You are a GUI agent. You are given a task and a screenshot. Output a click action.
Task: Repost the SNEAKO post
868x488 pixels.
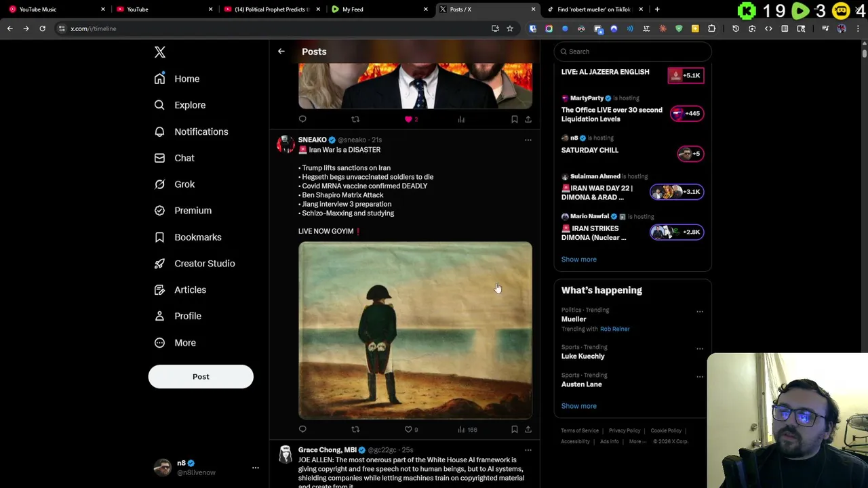355,429
